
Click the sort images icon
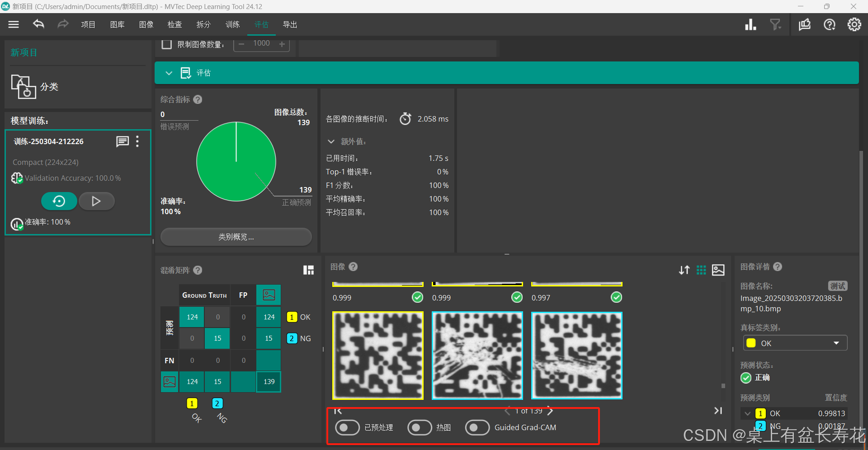click(684, 270)
